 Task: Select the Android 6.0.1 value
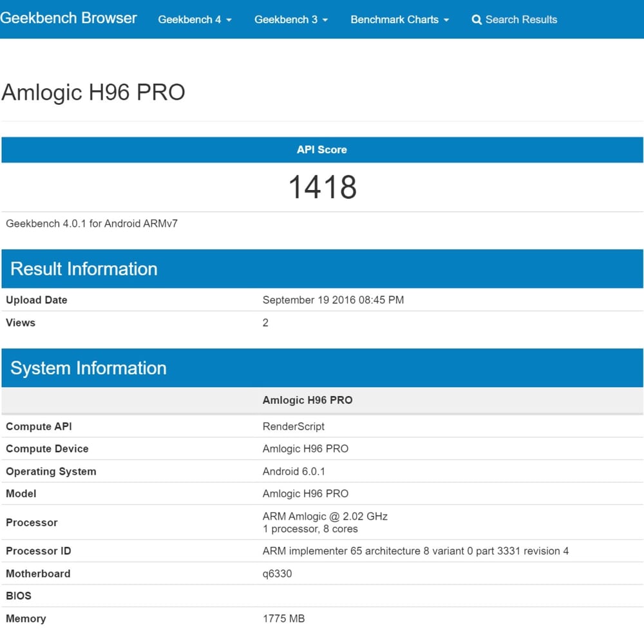click(x=294, y=471)
